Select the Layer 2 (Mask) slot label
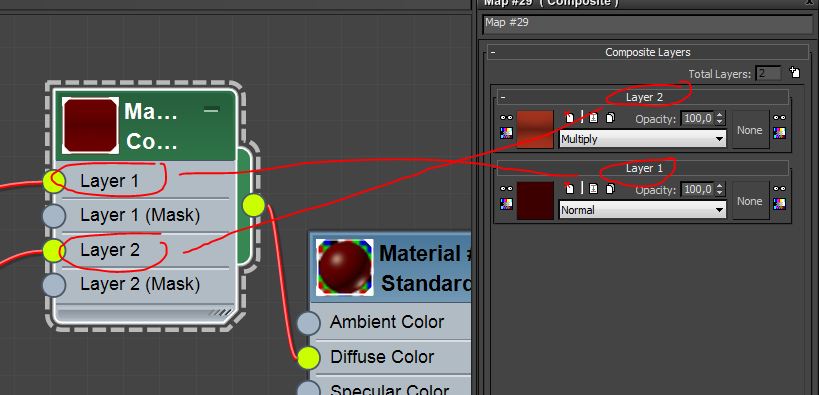The height and width of the screenshot is (395, 819). coord(140,284)
